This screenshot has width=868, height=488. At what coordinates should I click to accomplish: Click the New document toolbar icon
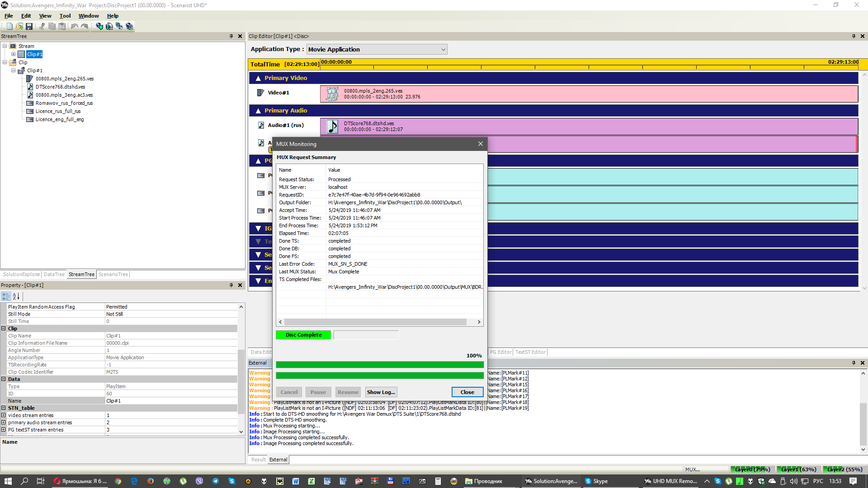(9, 27)
